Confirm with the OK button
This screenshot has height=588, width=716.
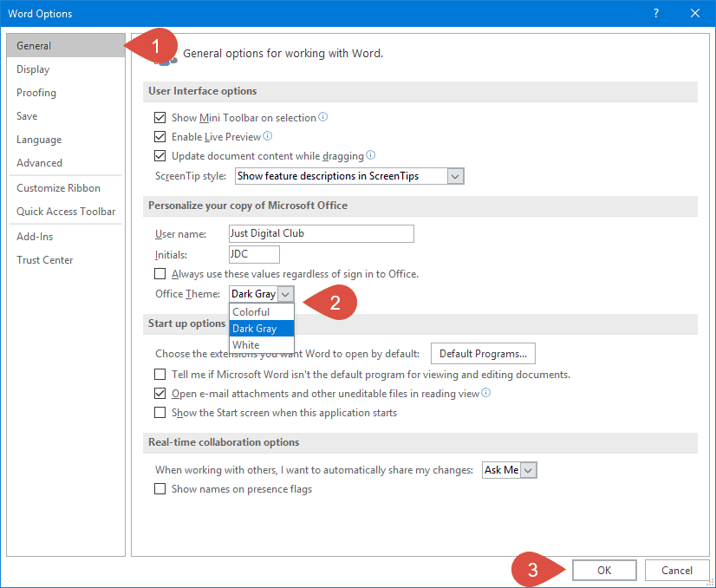(604, 570)
